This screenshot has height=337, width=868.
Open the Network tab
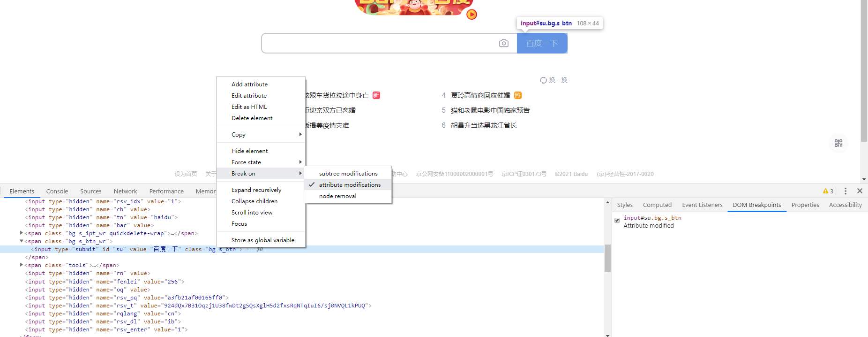point(126,191)
